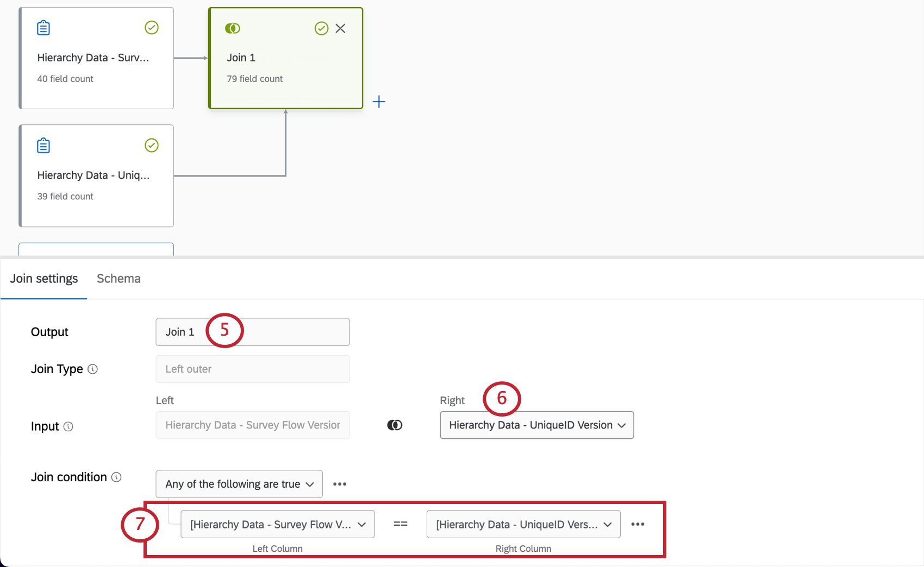Click the plus button to add a new node
The image size is (924, 567).
point(379,101)
